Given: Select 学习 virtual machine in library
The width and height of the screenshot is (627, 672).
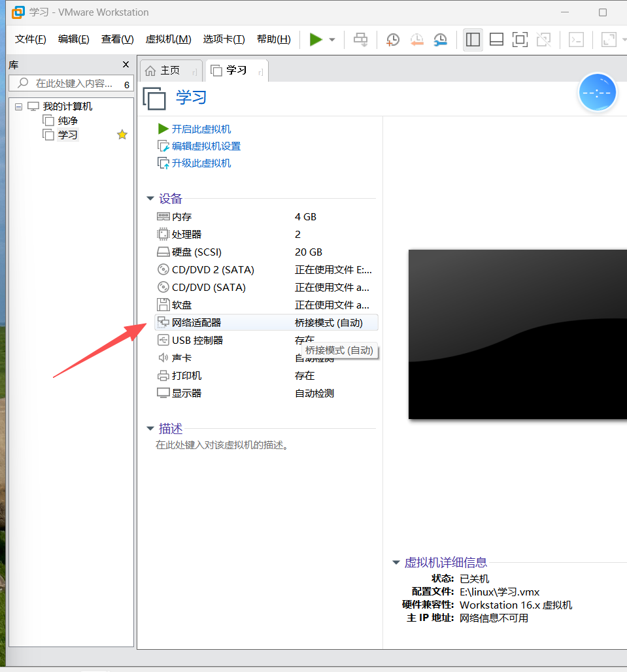Looking at the screenshot, I should pos(68,135).
